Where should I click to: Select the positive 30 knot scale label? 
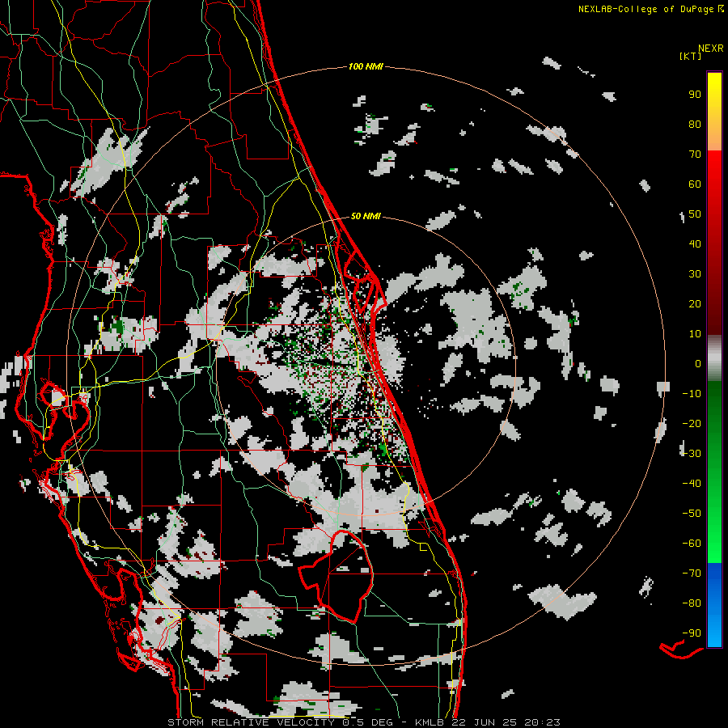pos(695,274)
